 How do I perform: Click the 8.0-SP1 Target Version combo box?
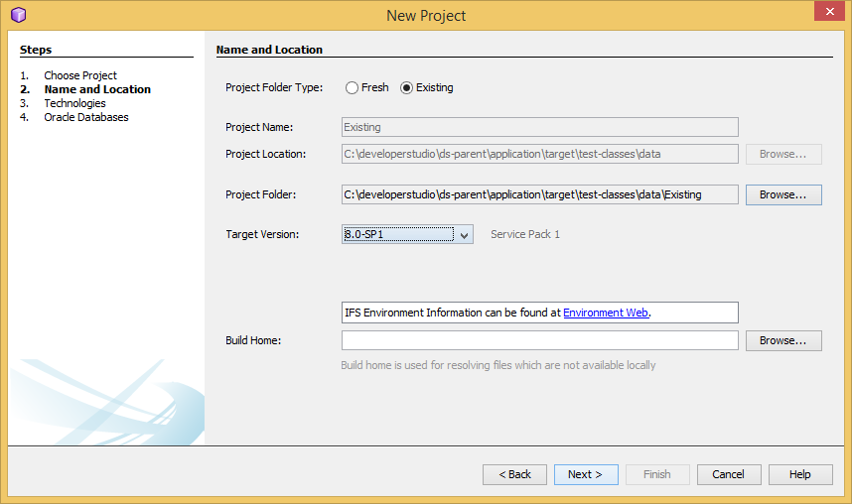point(407,234)
